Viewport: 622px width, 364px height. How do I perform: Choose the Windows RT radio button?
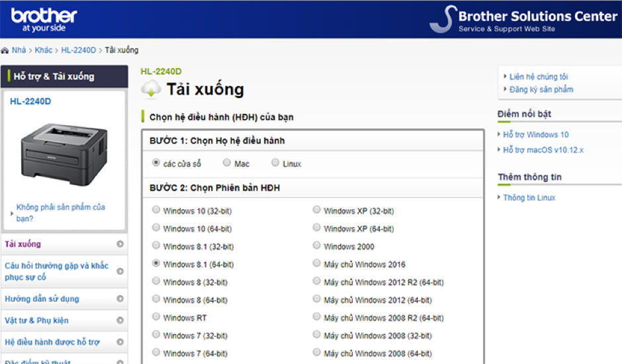[156, 317]
